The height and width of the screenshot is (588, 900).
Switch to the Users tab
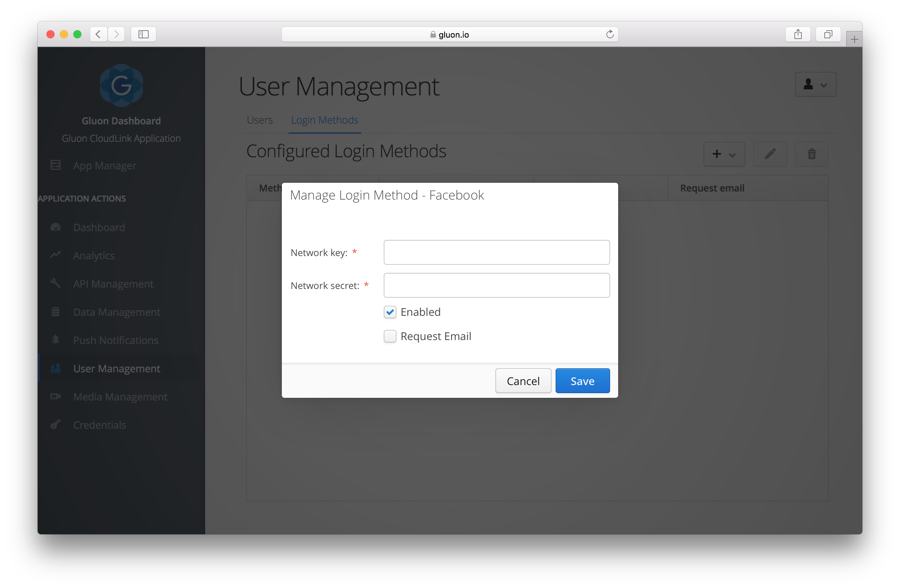(x=259, y=119)
